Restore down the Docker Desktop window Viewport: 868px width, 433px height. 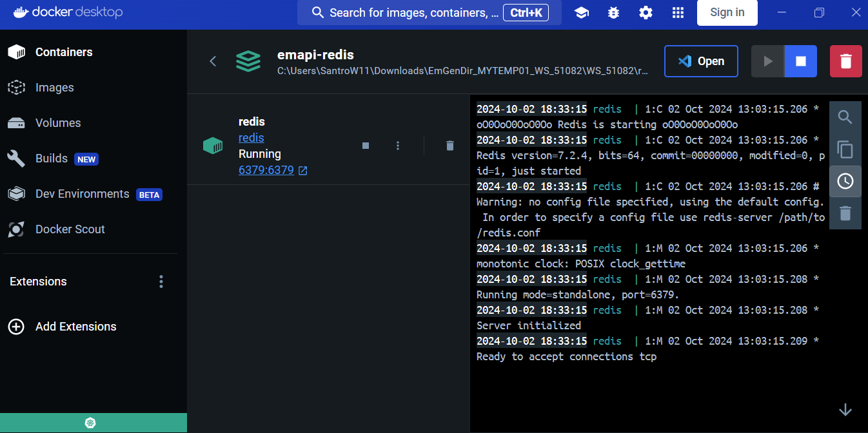(819, 13)
